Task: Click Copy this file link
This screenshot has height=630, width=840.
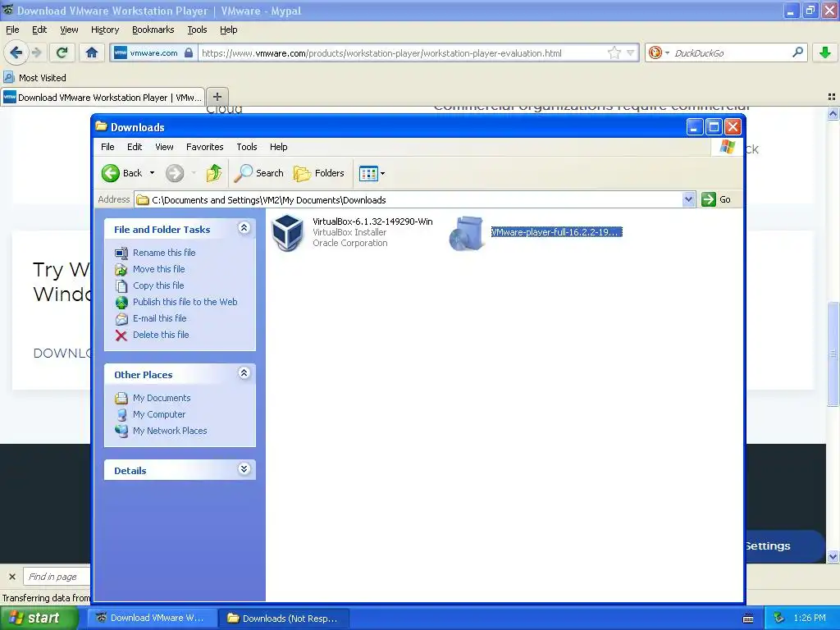Action: coord(158,285)
